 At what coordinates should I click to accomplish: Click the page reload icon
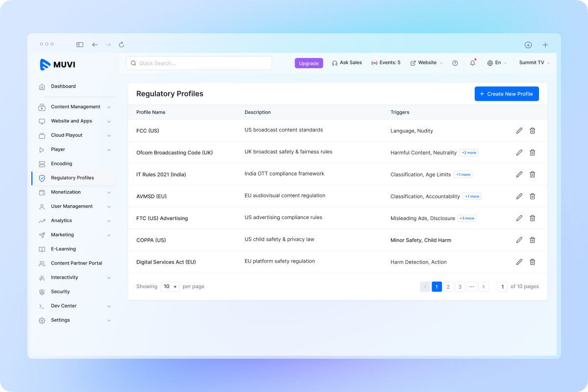pyautogui.click(x=122, y=45)
